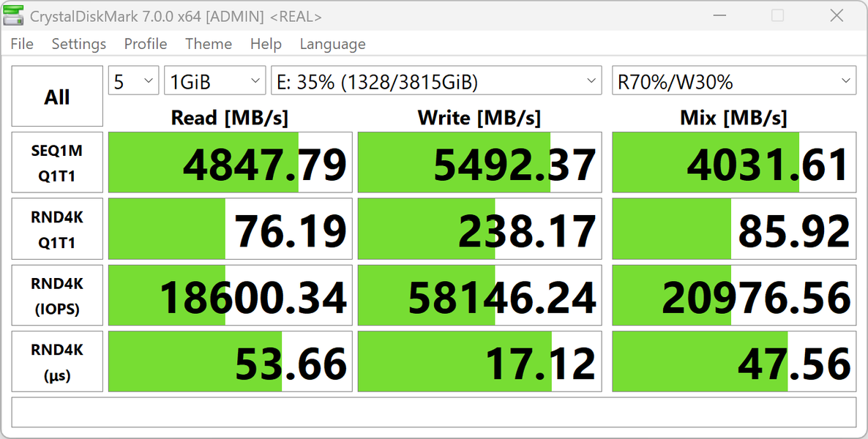Click the CrystalDiskMark app icon in title bar
The width and height of the screenshot is (868, 439).
13,15
